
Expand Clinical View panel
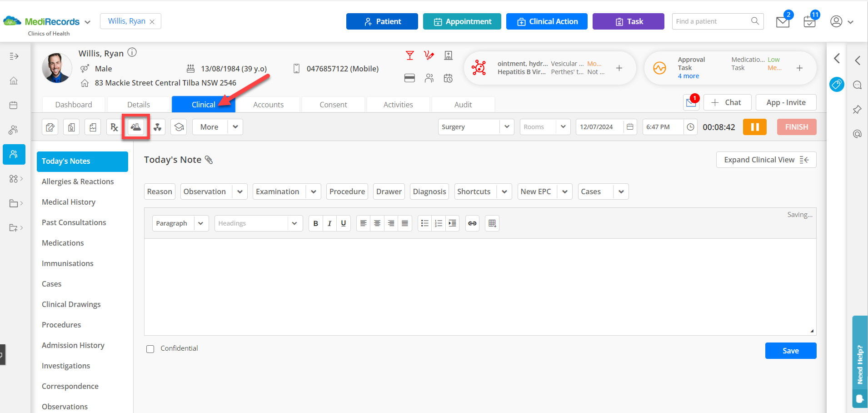766,160
